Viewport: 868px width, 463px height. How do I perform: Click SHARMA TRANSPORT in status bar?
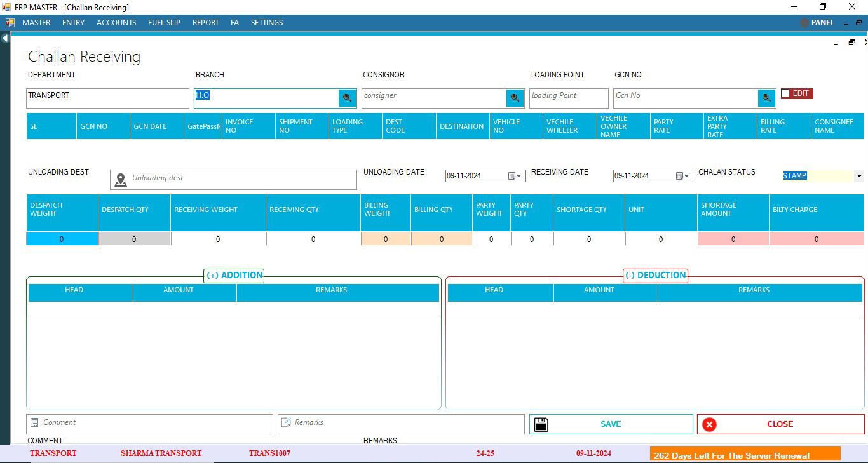coord(161,453)
